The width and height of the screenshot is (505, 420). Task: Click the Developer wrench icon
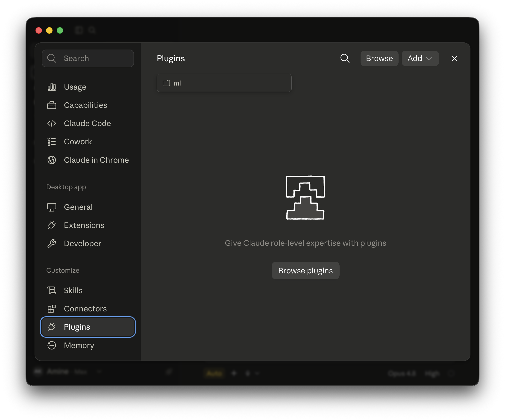tap(52, 243)
